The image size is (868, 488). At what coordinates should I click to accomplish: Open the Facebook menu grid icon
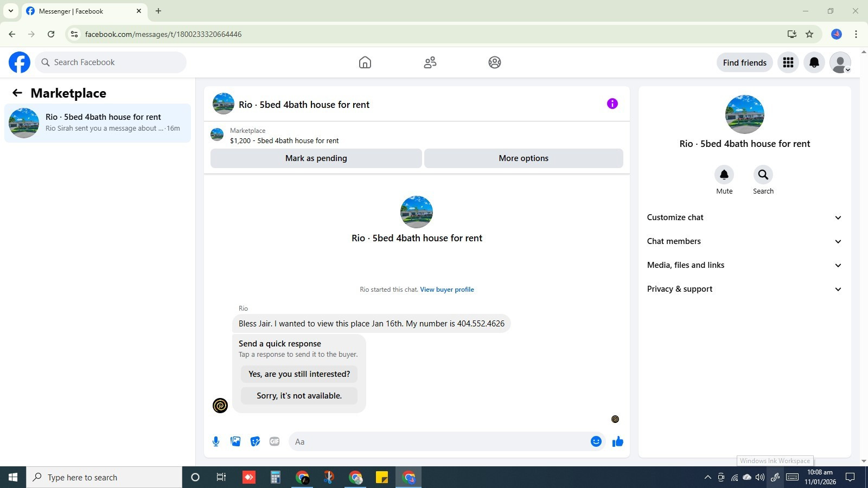[788, 62]
